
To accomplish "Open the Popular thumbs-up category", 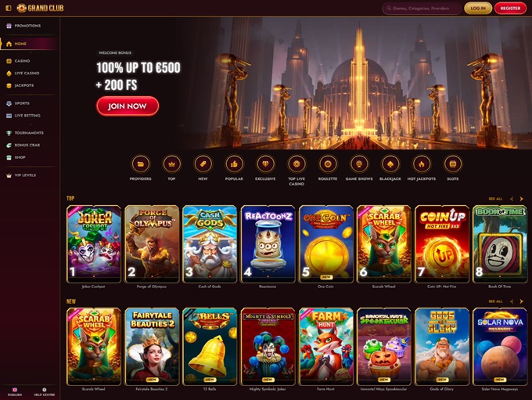I will point(234,164).
